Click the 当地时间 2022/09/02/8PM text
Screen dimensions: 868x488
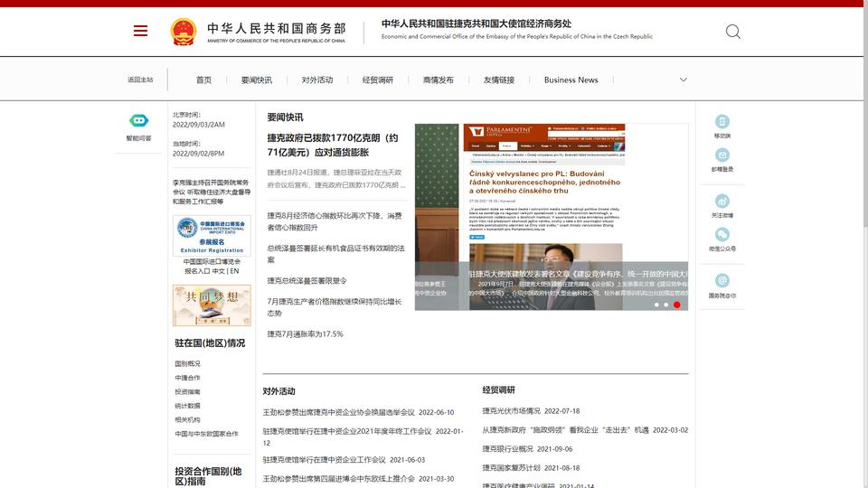pos(198,148)
